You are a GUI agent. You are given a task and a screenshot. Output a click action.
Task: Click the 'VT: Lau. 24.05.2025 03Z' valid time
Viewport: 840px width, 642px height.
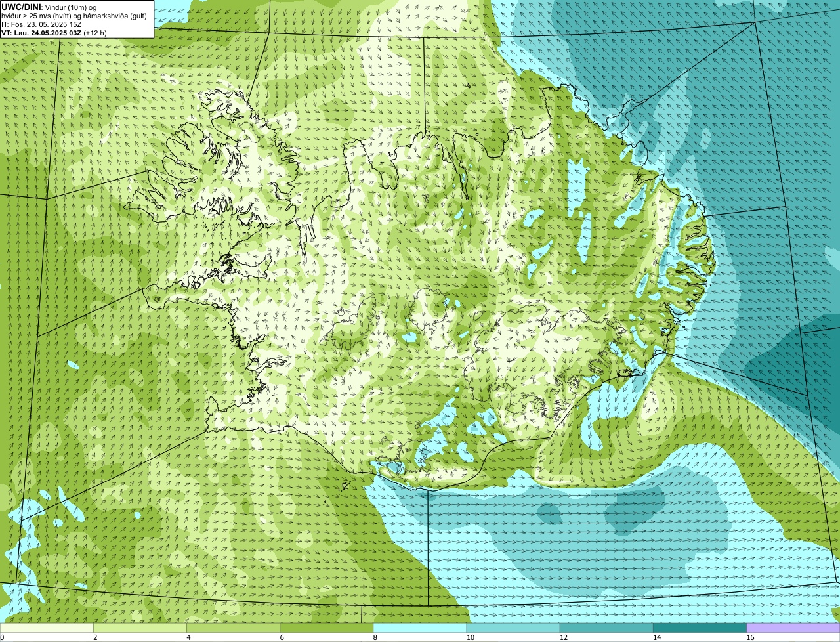(x=41, y=33)
